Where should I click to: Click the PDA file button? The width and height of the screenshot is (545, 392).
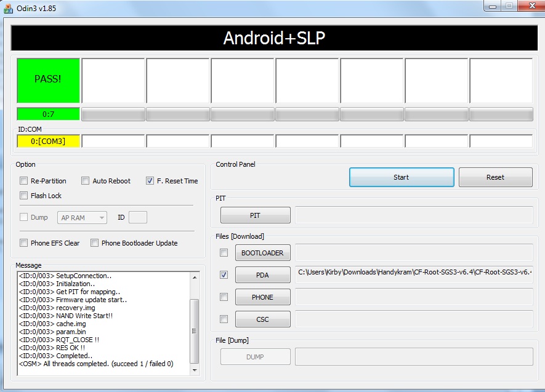pos(263,275)
